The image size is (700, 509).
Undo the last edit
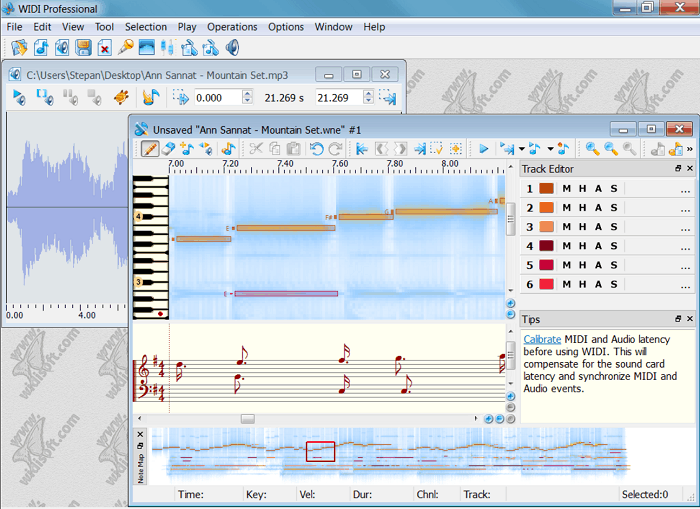pos(317,149)
